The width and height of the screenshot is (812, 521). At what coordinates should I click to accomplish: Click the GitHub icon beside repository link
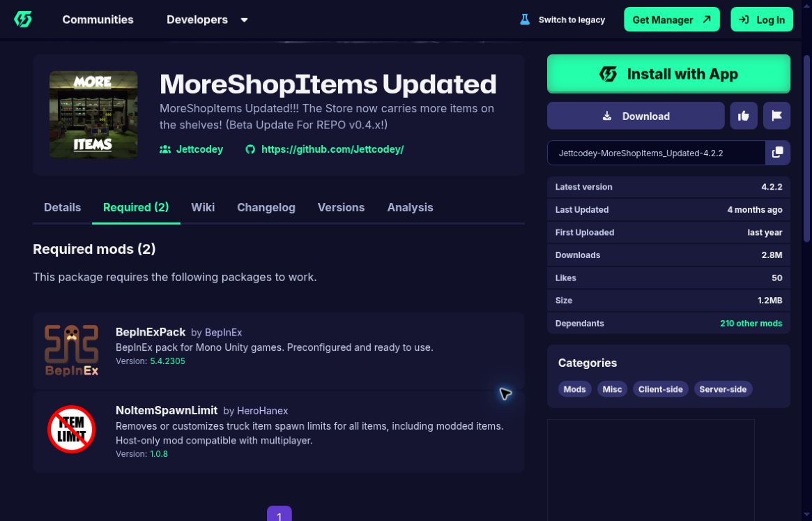(250, 149)
